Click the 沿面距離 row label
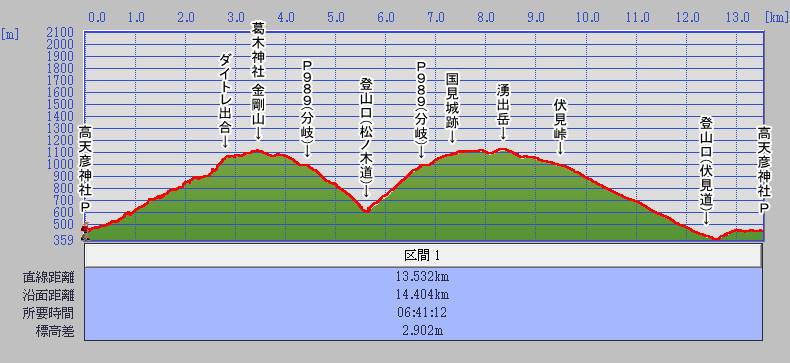The height and width of the screenshot is (363, 790). [48, 295]
